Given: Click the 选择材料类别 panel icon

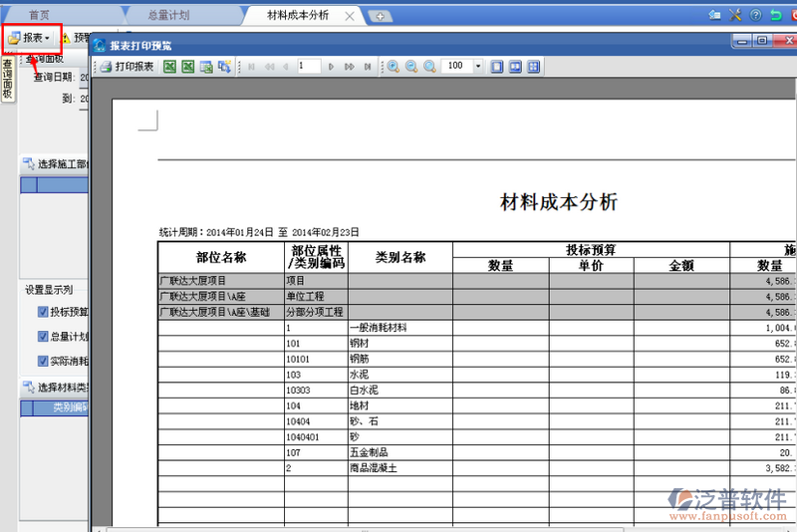Looking at the screenshot, I should [x=29, y=388].
